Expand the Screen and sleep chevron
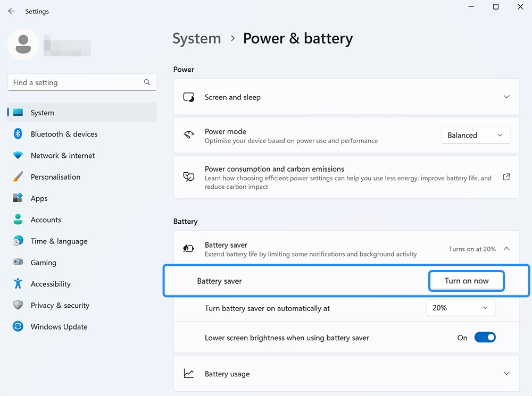The width and height of the screenshot is (532, 396). tap(506, 97)
